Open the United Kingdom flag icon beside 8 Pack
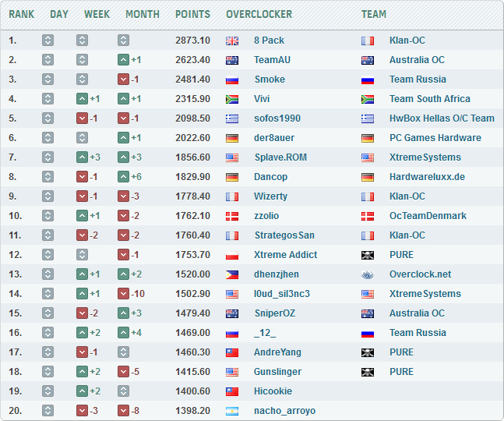The width and height of the screenshot is (504, 421). pyautogui.click(x=232, y=41)
